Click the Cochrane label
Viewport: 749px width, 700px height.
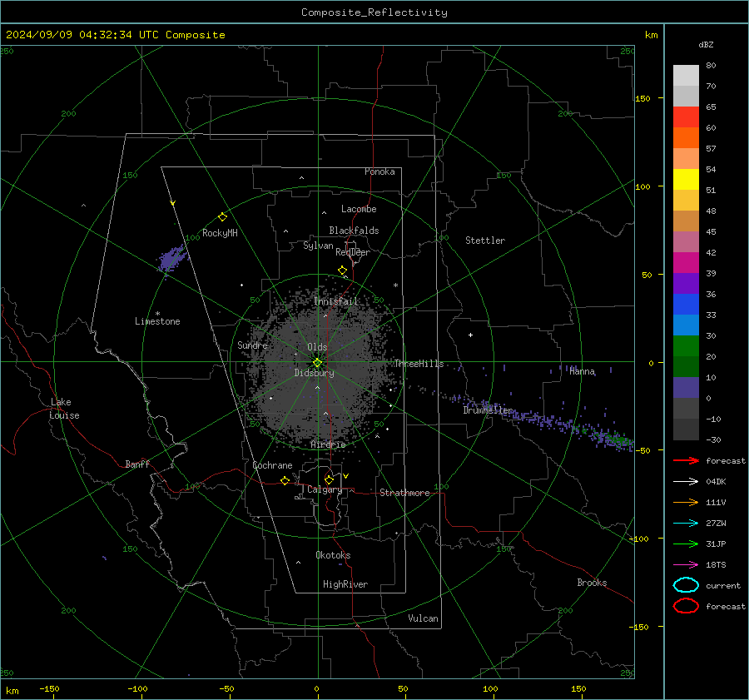tap(272, 465)
